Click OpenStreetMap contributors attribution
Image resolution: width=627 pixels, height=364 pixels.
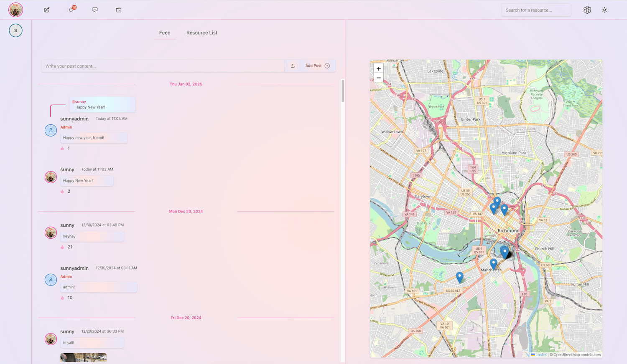click(577, 355)
